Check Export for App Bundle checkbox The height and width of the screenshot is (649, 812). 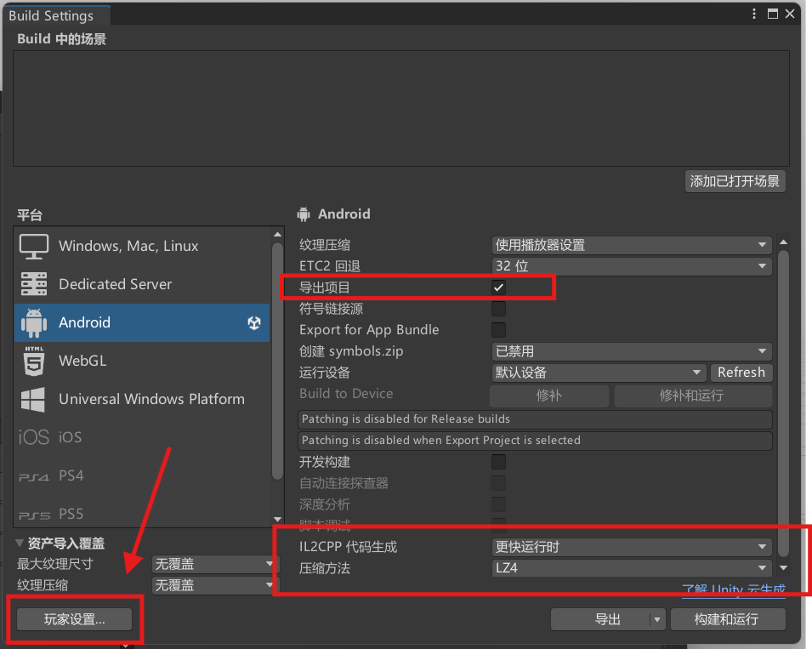pyautogui.click(x=499, y=330)
